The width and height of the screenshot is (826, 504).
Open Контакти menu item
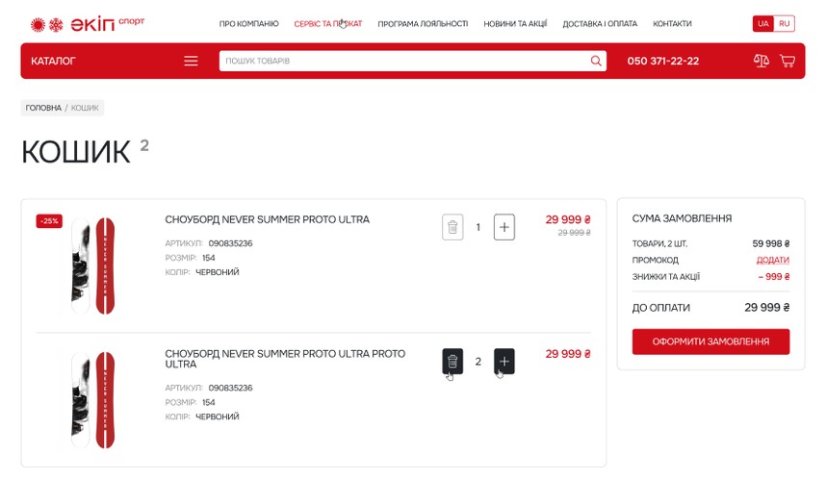tap(672, 24)
